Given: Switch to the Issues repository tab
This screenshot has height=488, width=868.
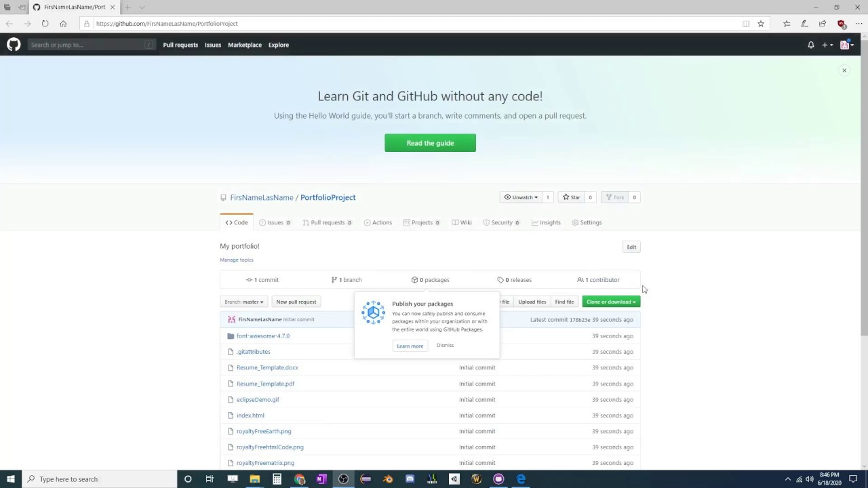Looking at the screenshot, I should click(x=275, y=222).
